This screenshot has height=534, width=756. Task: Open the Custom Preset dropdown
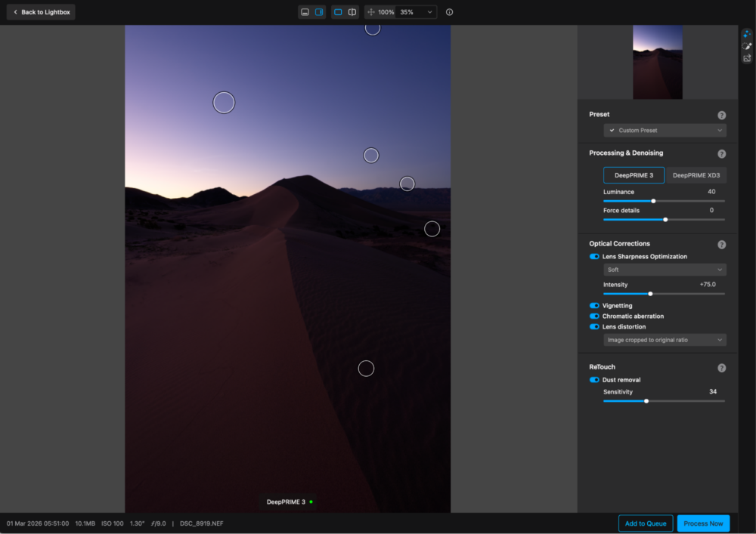coord(665,131)
